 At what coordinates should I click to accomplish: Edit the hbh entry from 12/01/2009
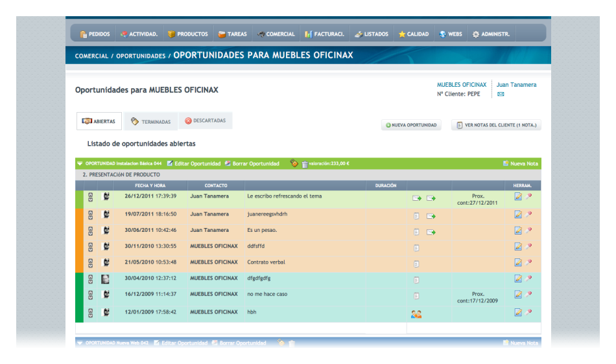(x=518, y=313)
